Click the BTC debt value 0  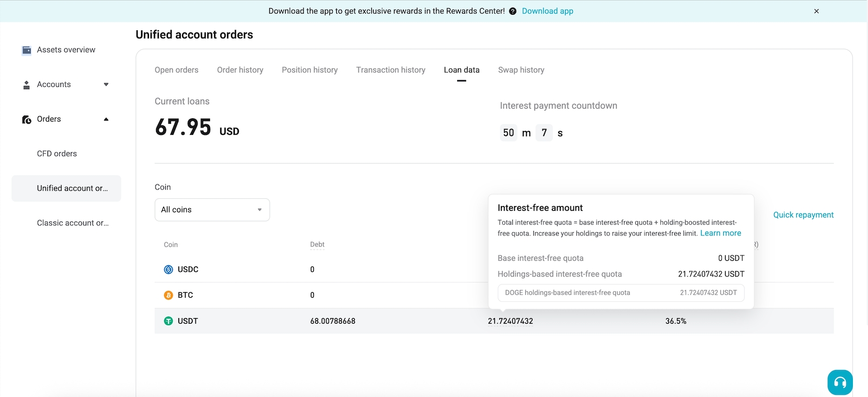[x=312, y=295]
